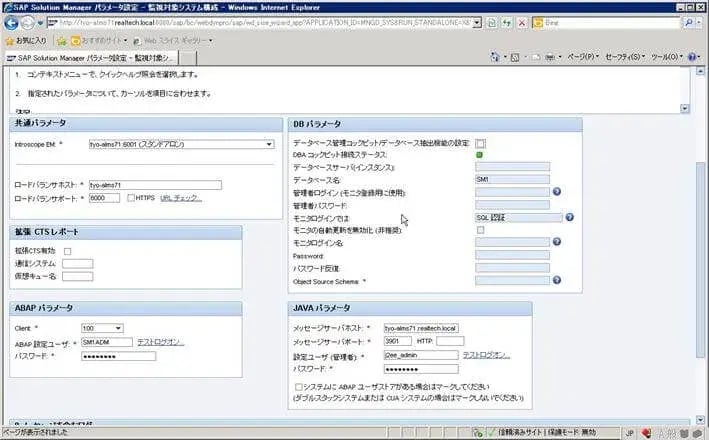Mark the ABAP ユーザストア checkbox
The height and width of the screenshot is (440, 709).
(298, 387)
